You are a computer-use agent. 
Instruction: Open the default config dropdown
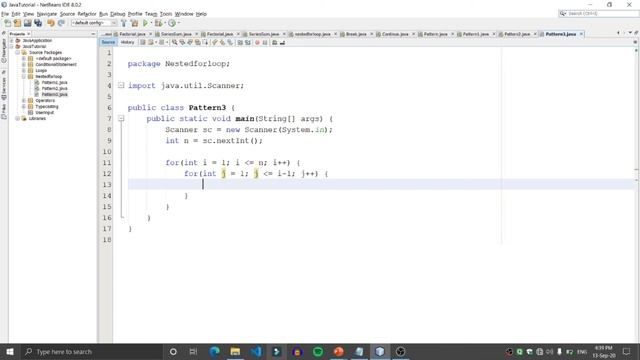(x=94, y=23)
